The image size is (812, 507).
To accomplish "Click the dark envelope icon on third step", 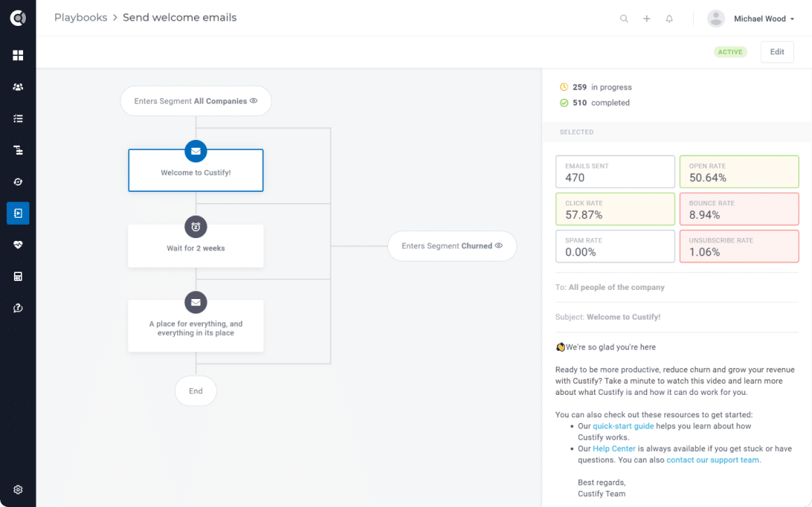I will click(x=196, y=303).
